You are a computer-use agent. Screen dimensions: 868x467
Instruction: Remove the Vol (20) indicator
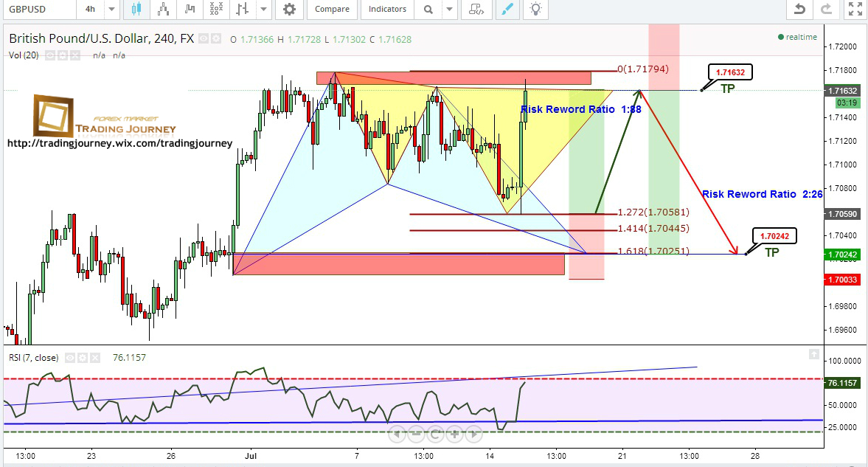74,55
